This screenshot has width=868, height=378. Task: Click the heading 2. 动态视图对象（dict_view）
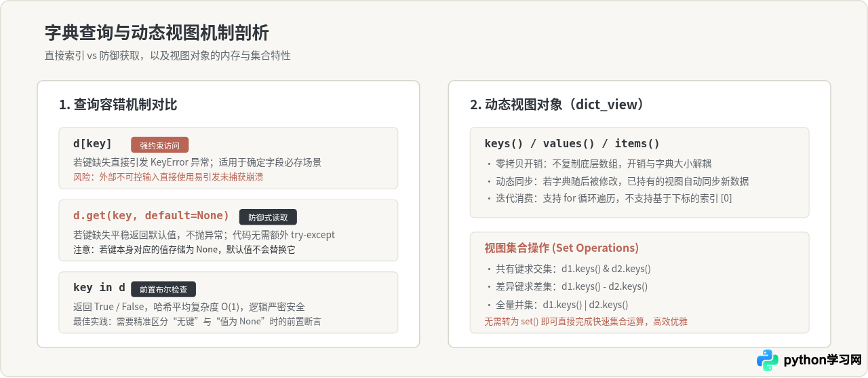click(x=557, y=105)
